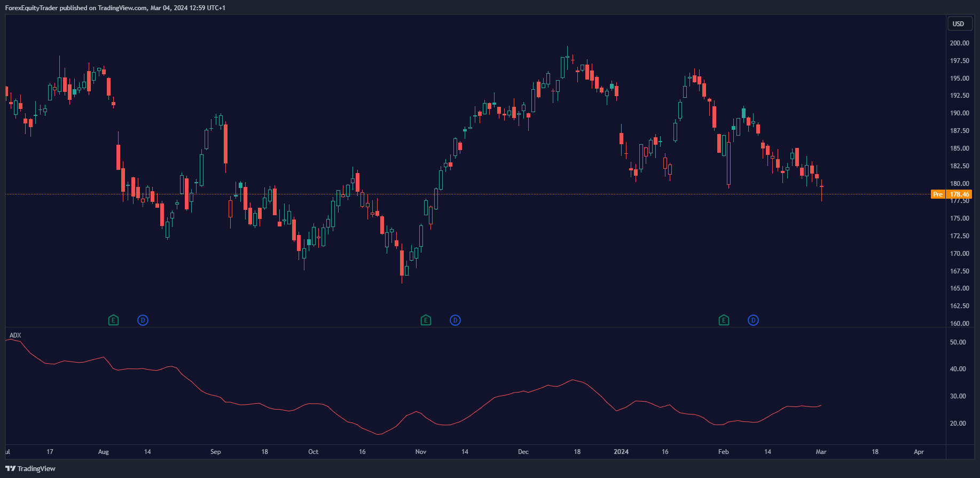The image size is (980, 478).
Task: Click the 185.00 price axis label
Action: tap(959, 148)
